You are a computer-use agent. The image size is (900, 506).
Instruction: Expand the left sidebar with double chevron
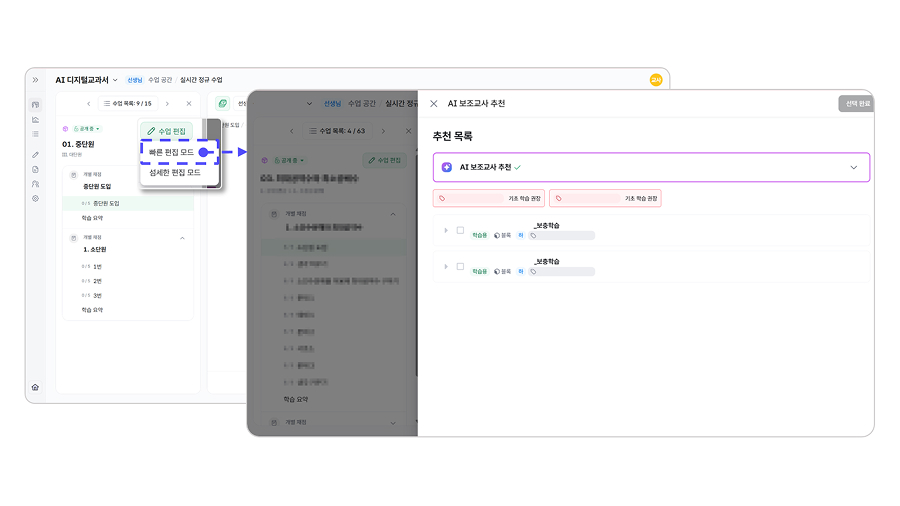click(35, 80)
